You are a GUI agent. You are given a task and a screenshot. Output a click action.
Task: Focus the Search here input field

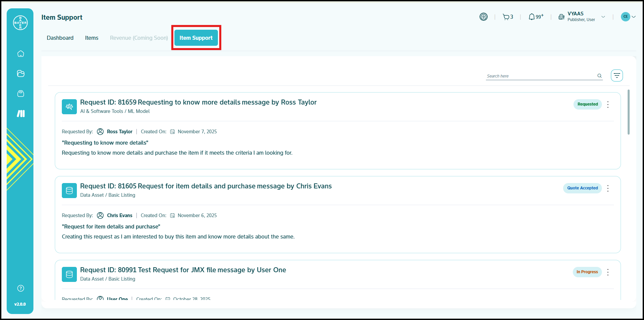coord(541,76)
